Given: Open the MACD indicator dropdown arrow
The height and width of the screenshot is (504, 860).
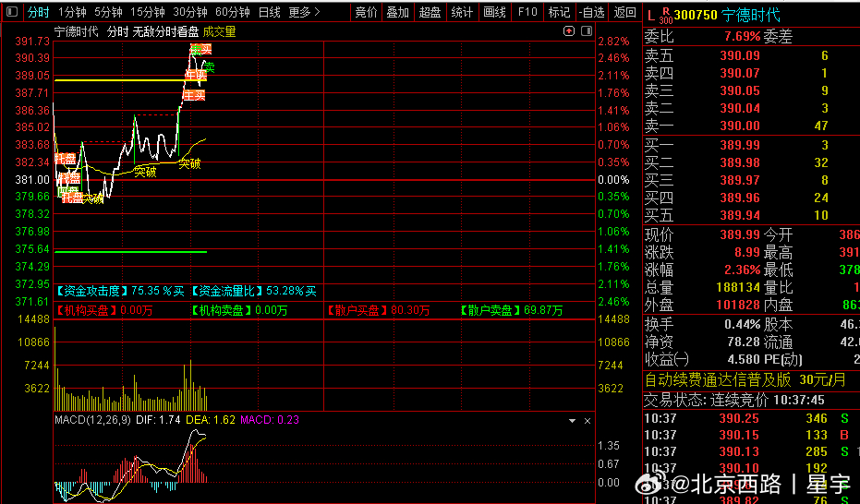Looking at the screenshot, I should [x=572, y=421].
